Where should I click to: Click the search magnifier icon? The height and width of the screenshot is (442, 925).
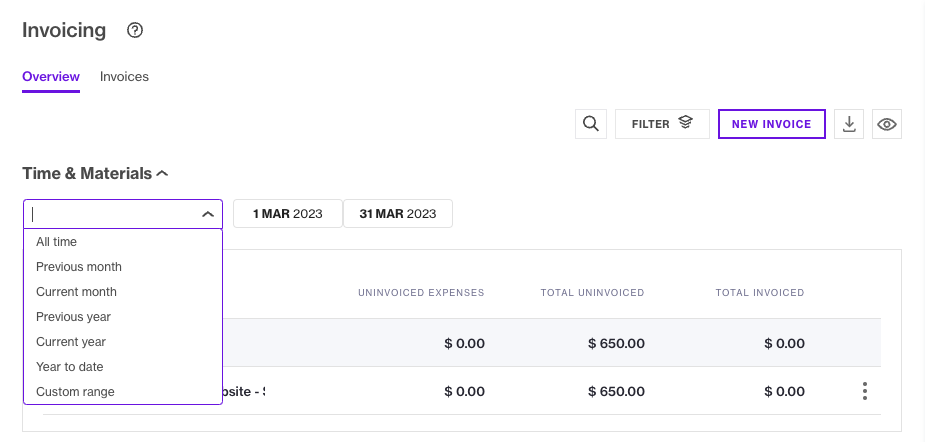[x=591, y=124]
